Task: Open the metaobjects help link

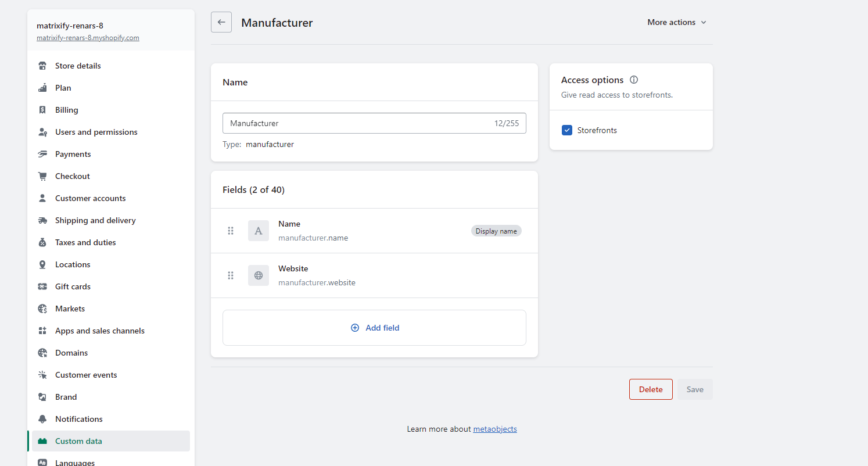Action: [494, 429]
